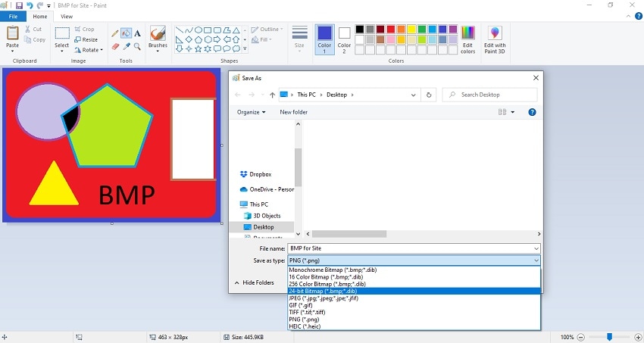Click the Redo icon in quick access toolbar

pyautogui.click(x=40, y=6)
